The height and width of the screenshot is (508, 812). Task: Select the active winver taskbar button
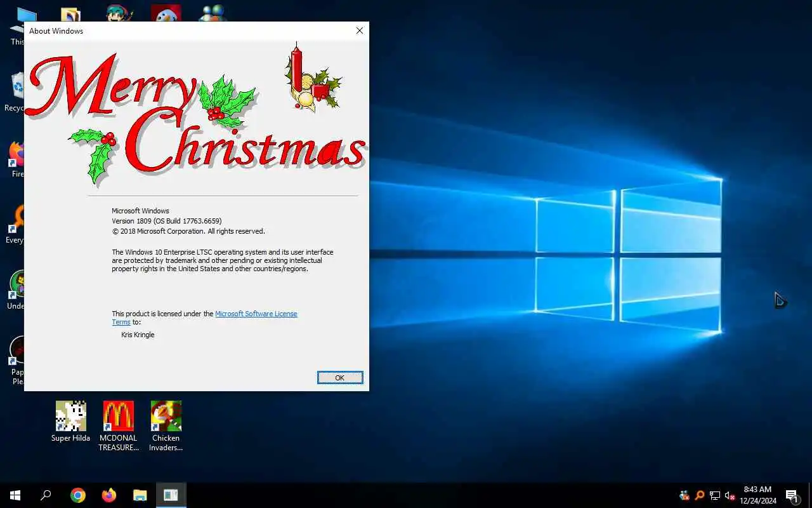(171, 495)
